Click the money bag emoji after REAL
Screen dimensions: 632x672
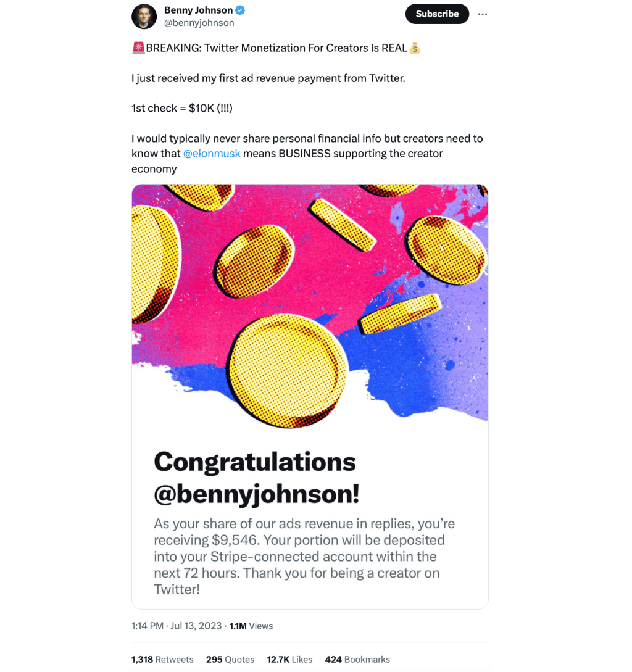414,48
